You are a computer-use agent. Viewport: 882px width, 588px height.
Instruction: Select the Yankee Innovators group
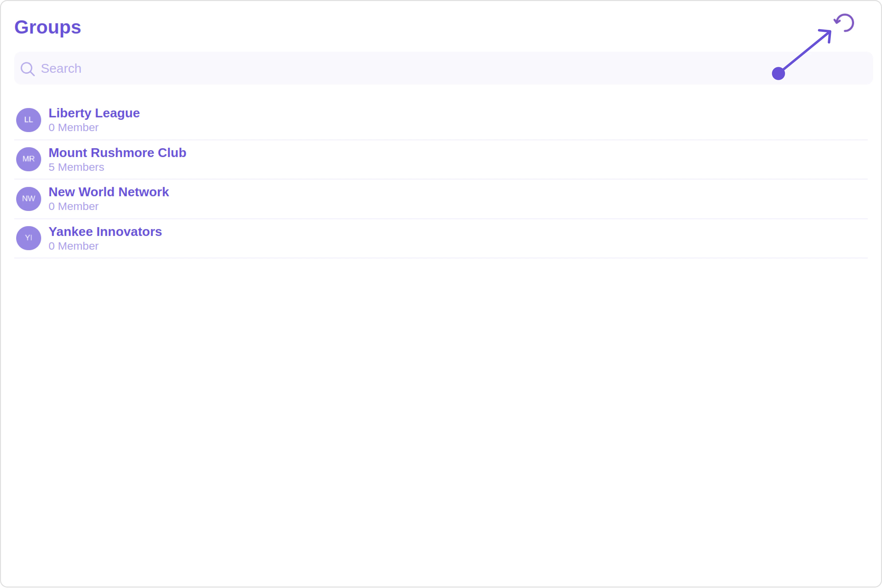105,232
